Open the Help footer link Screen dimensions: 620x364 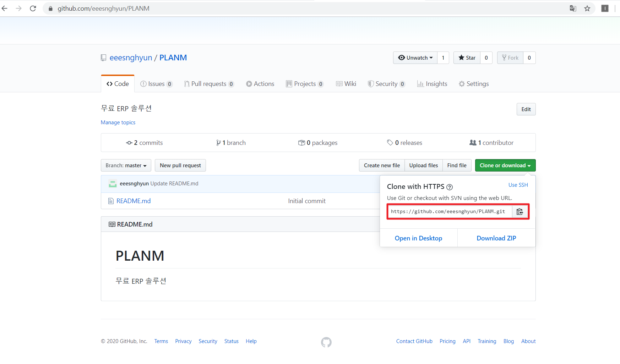(x=251, y=341)
